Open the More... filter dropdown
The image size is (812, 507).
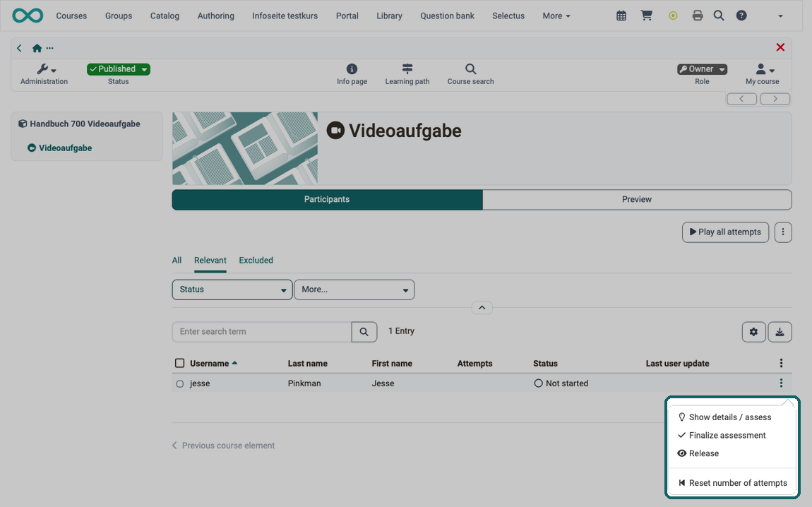[354, 290]
